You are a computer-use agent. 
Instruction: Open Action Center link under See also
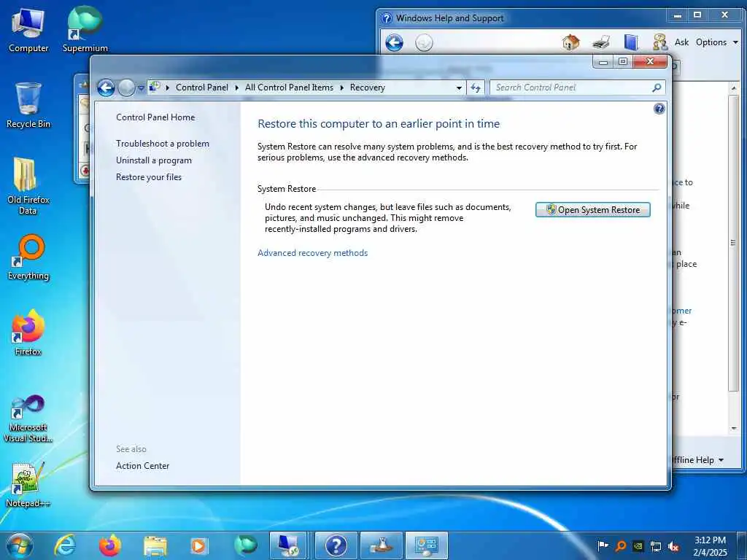pos(142,466)
